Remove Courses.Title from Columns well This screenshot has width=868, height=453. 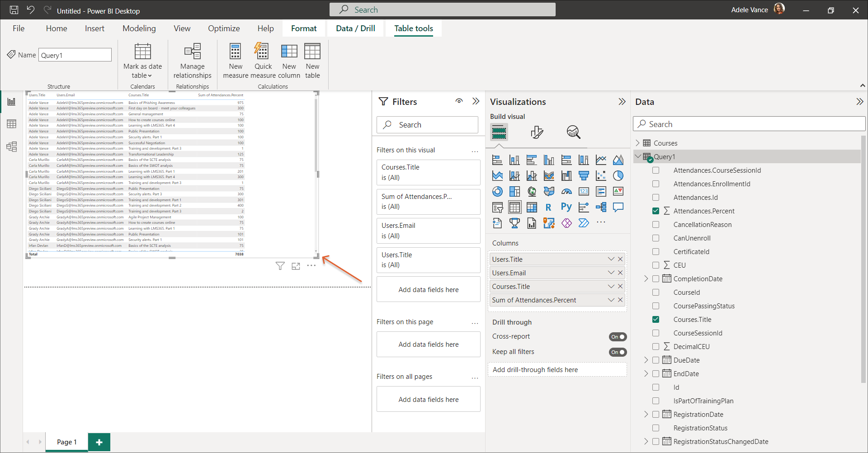(x=620, y=286)
